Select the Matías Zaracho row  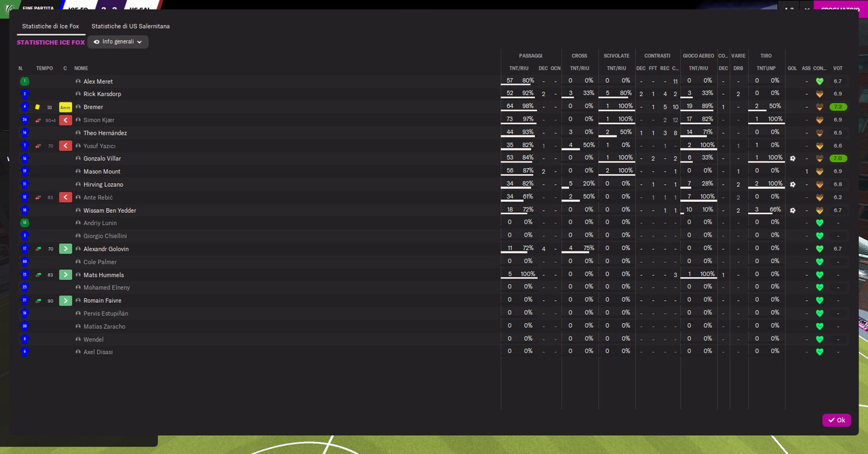point(434,326)
